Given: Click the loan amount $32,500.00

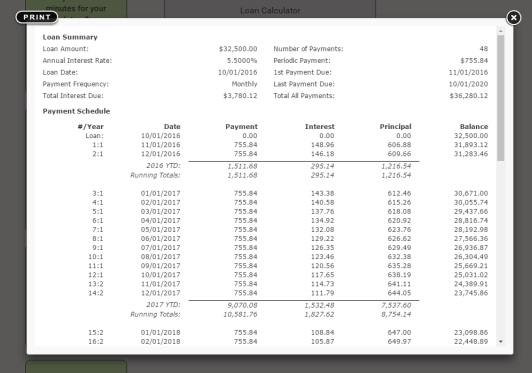Looking at the screenshot, I should click(238, 49).
